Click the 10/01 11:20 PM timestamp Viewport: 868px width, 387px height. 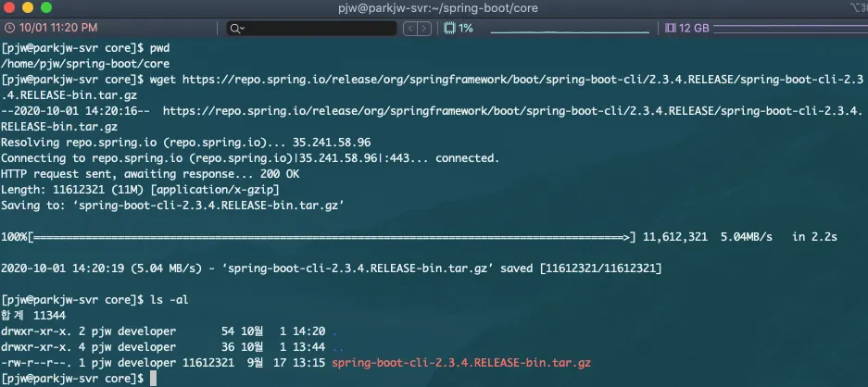click(x=58, y=28)
